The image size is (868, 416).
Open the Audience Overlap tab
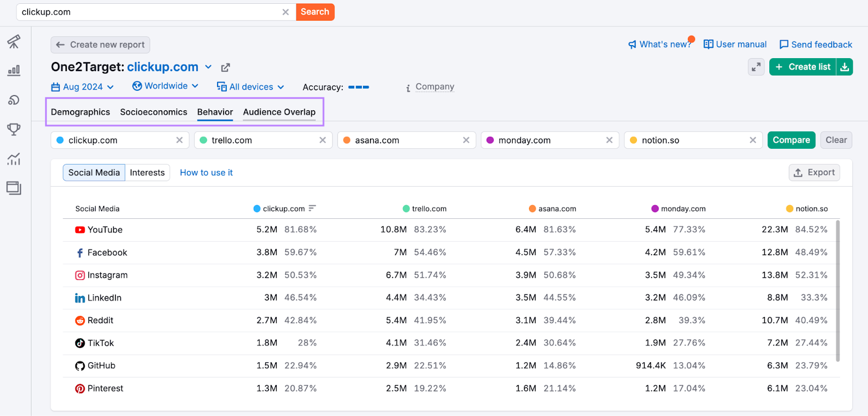pos(279,112)
